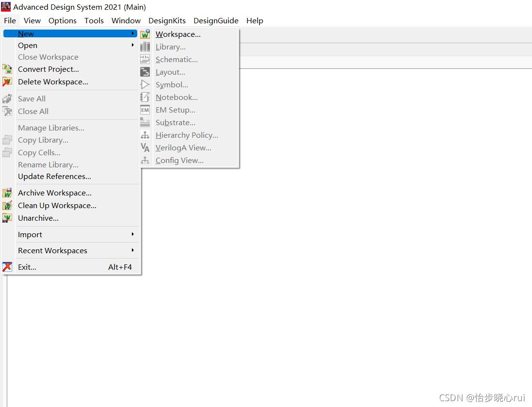Viewport: 532px width, 407px height.
Task: Open the Help menu
Action: click(255, 21)
